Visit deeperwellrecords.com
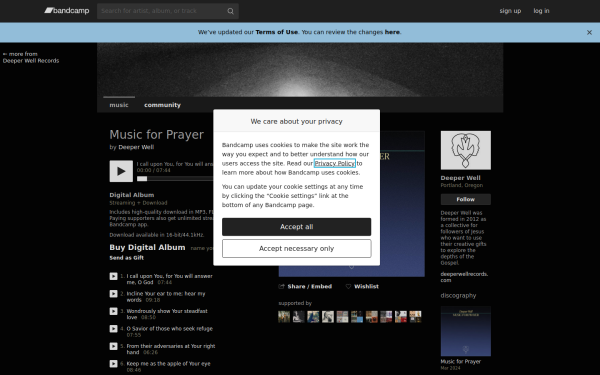Screen dimensions: 600x375 [464, 277]
